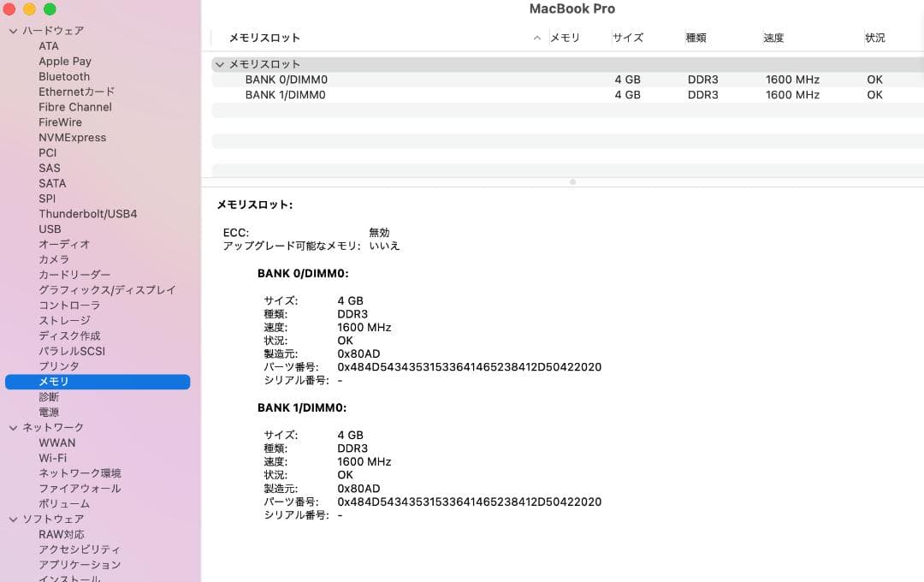Collapse the ネットワーク section in sidebar

(12, 427)
